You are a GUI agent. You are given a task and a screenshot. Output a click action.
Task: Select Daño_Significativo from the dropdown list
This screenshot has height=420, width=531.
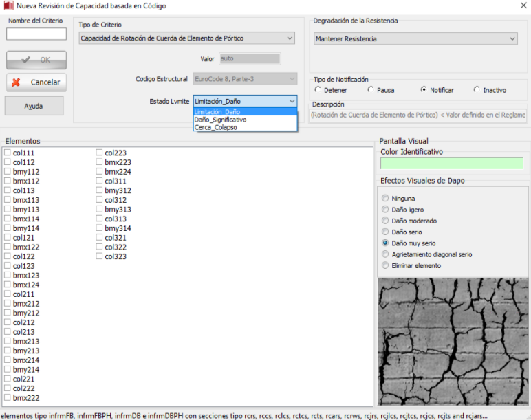pyautogui.click(x=220, y=120)
